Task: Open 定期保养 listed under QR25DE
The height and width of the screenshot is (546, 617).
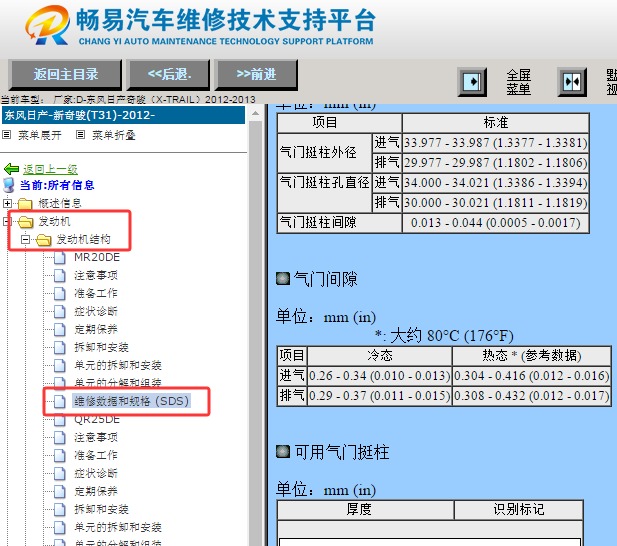Action: (x=96, y=491)
